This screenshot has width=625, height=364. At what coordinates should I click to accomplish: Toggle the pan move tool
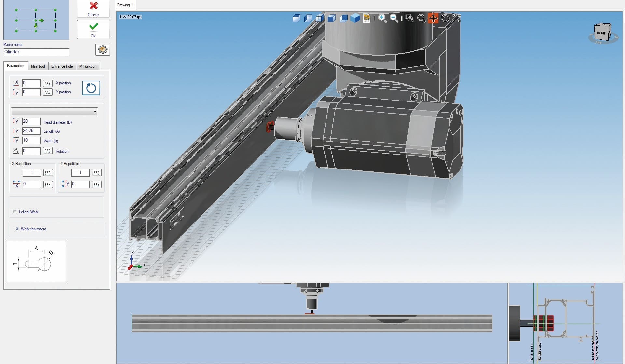coord(433,18)
